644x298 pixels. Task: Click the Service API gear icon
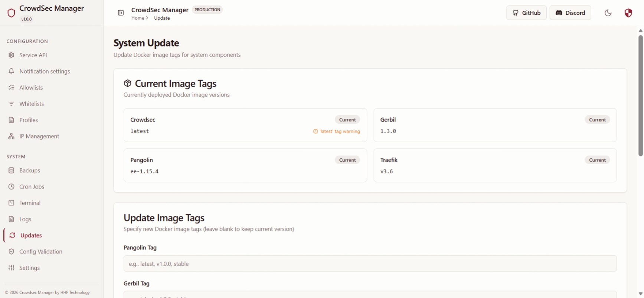point(12,55)
